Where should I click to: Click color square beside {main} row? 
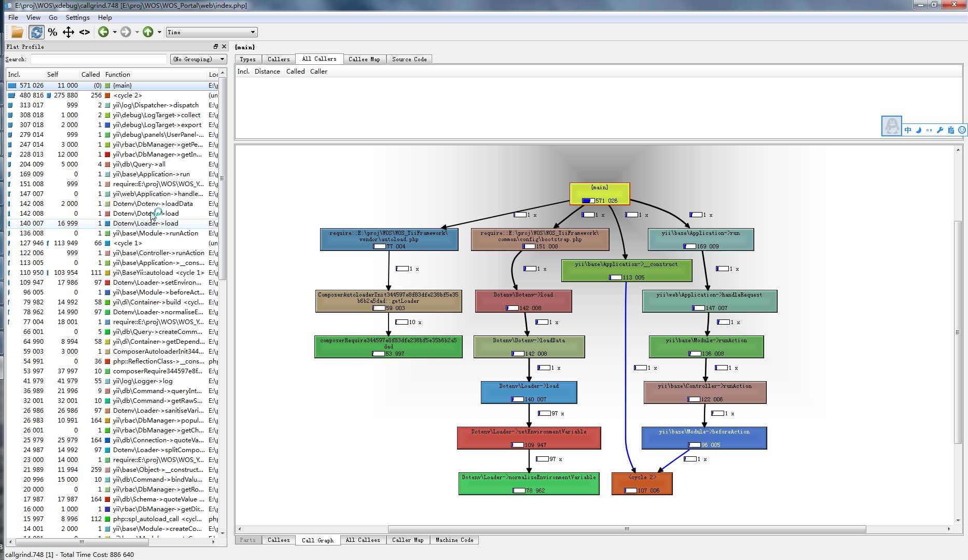107,86
